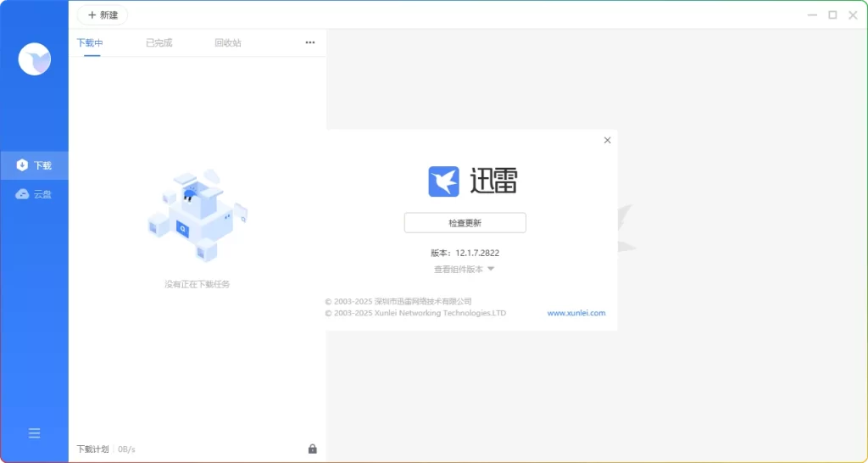
Task: Minimize the main Xunlei window
Action: tap(812, 15)
